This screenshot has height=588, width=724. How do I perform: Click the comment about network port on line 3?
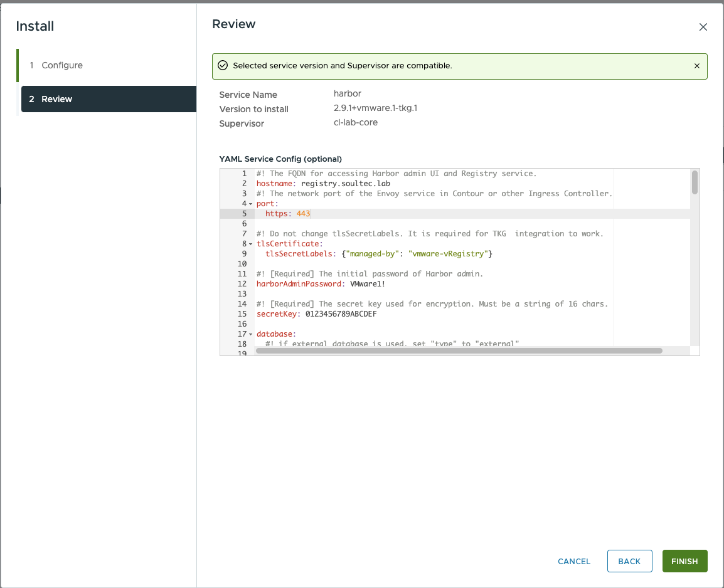(434, 194)
